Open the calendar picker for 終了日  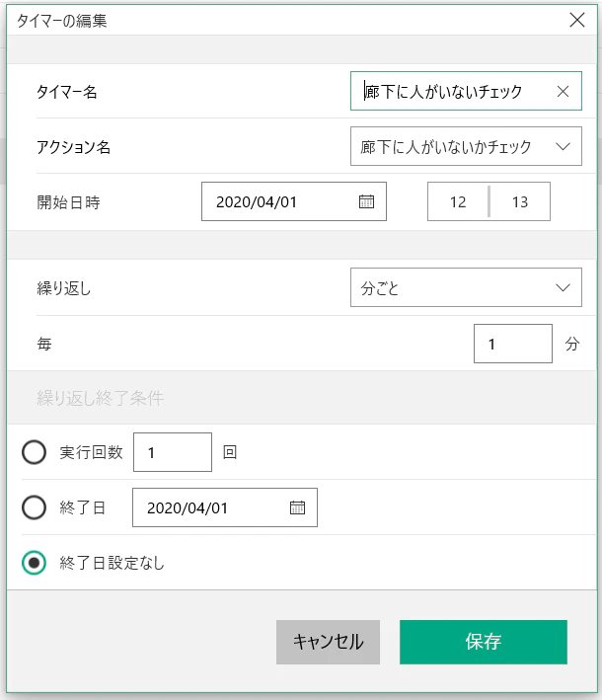[297, 507]
